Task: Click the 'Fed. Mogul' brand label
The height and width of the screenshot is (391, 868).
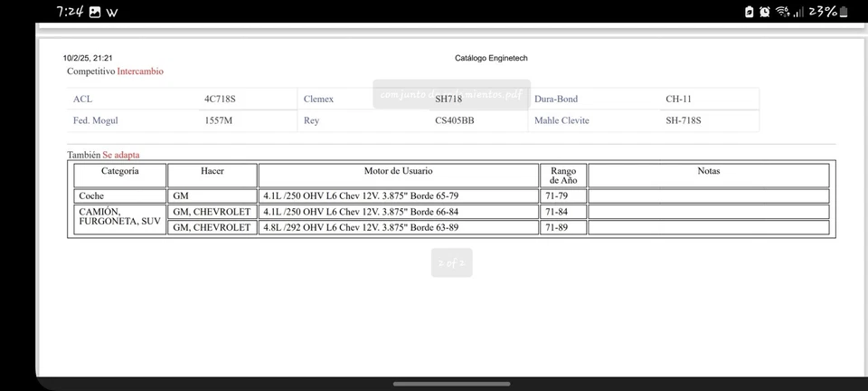Action: [95, 120]
